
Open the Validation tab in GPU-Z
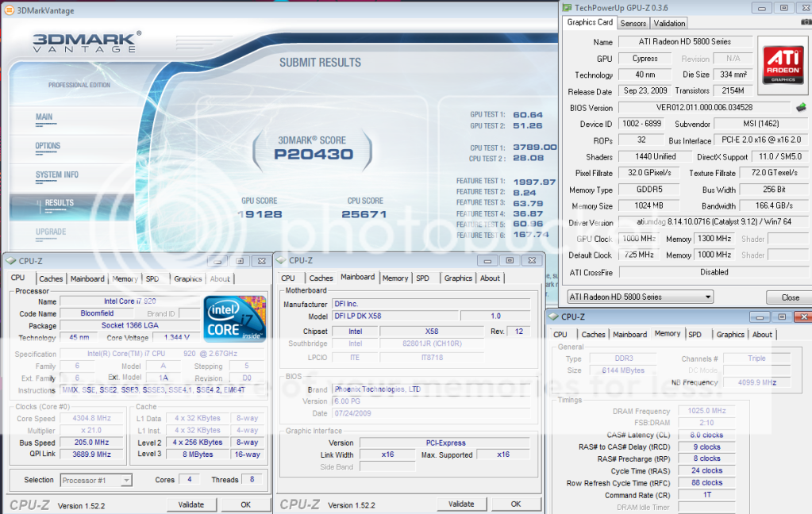pyautogui.click(x=670, y=23)
